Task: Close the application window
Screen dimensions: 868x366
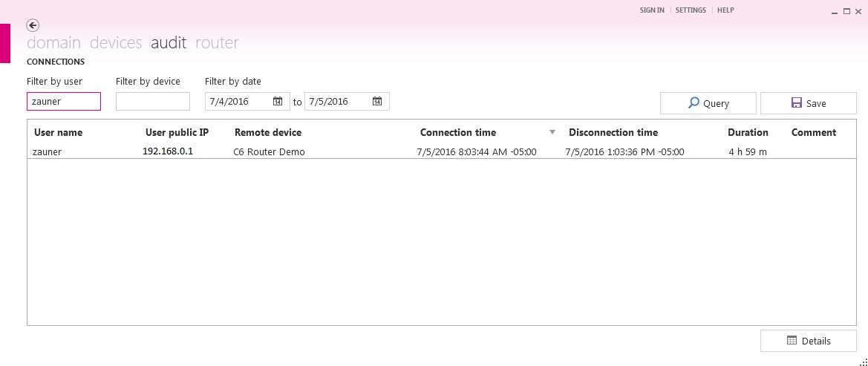Action: coord(858,11)
